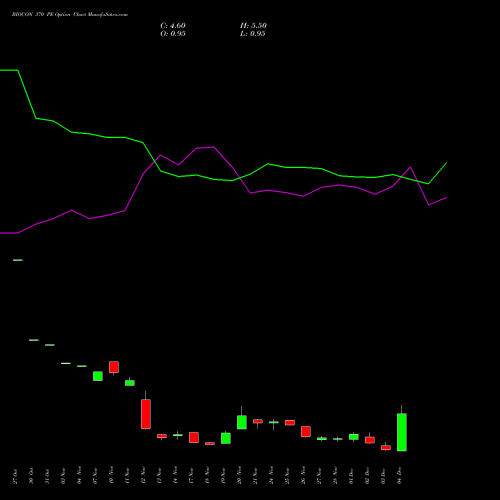Click the 02 Dec date label
This screenshot has width=500, height=500.
pyautogui.click(x=367, y=476)
